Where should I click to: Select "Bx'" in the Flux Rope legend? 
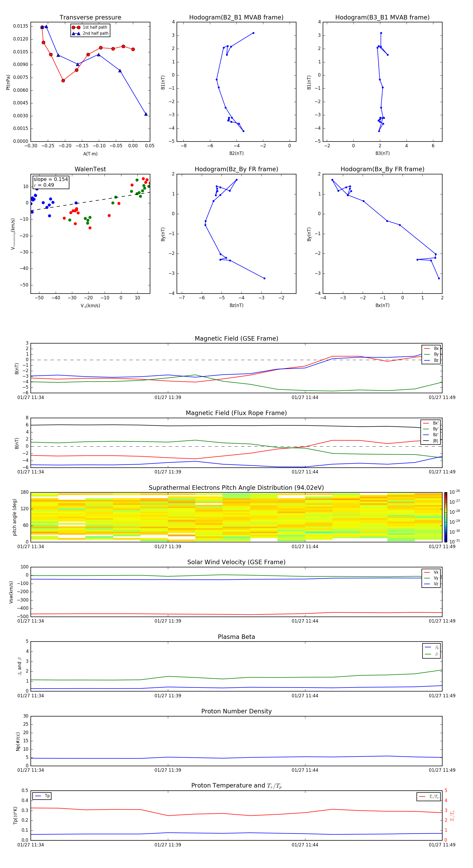pyautogui.click(x=431, y=423)
